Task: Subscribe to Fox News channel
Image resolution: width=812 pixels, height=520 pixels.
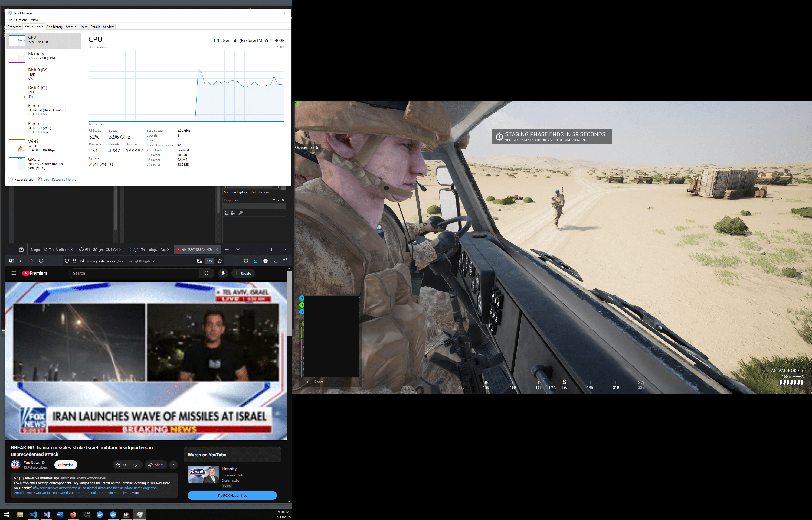Action: click(x=66, y=465)
